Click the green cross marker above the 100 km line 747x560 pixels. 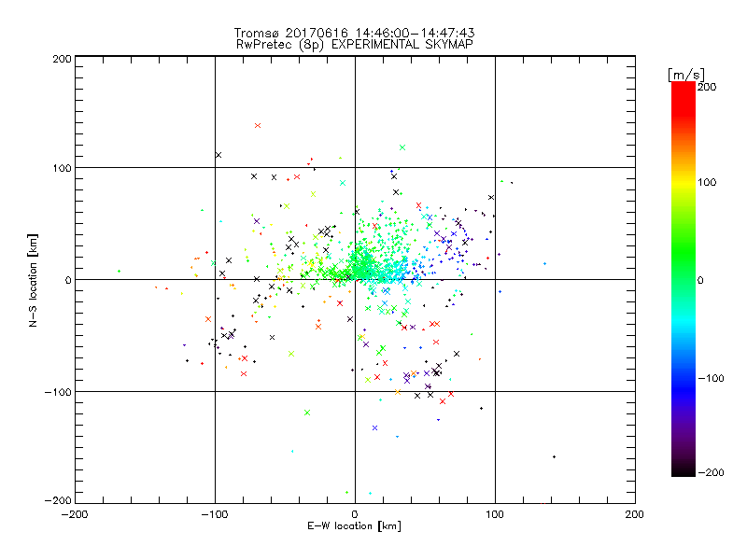coord(402,147)
